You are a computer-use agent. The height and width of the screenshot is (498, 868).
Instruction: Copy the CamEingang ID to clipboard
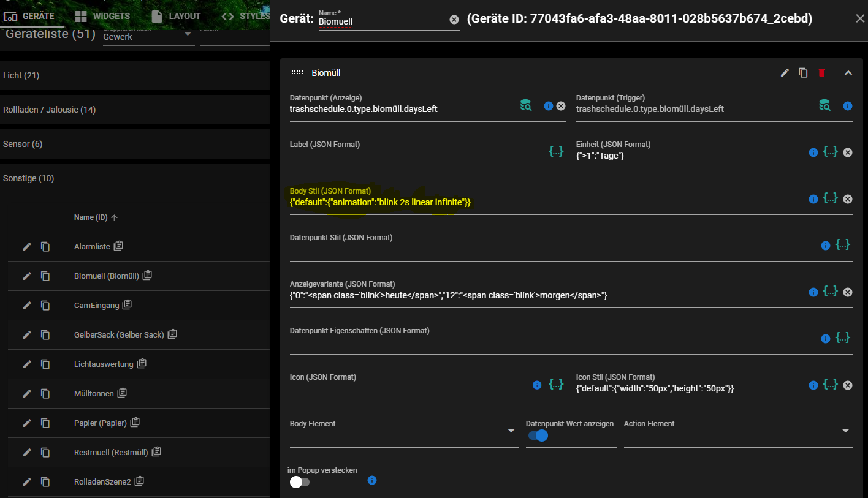click(127, 304)
